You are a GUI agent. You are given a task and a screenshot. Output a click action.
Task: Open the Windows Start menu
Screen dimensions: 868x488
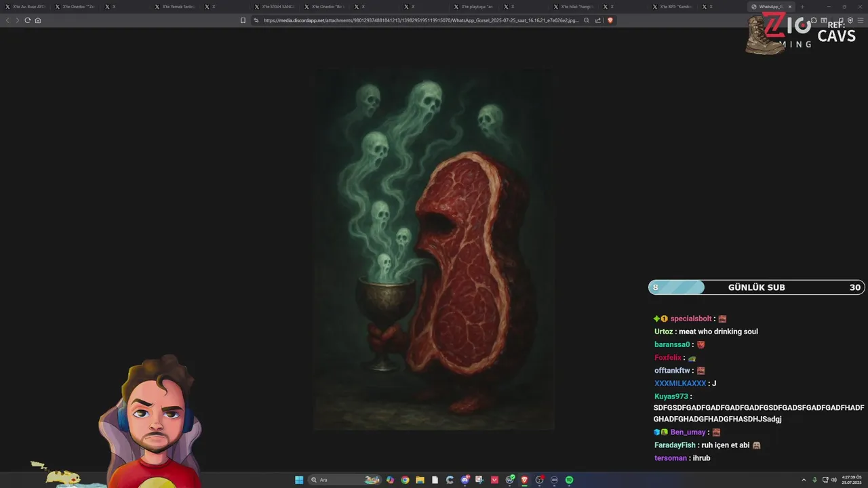(x=299, y=480)
